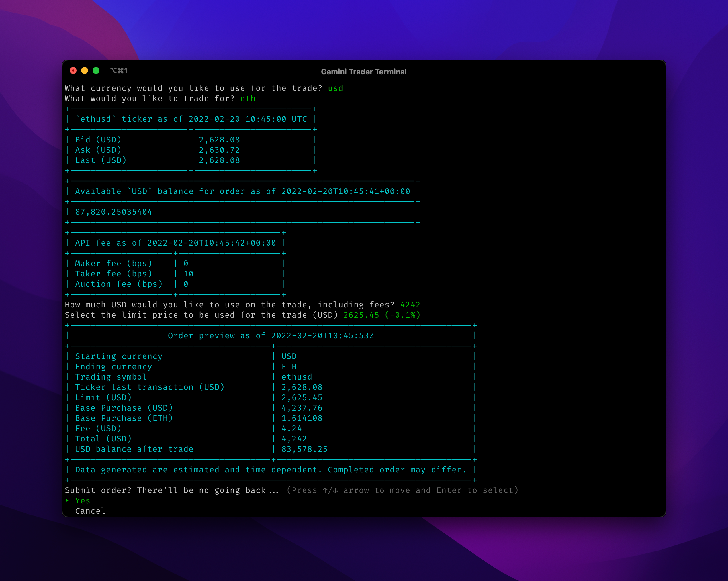This screenshot has width=728, height=581.
Task: Select the Bid (USD) row label
Action: (x=98, y=140)
